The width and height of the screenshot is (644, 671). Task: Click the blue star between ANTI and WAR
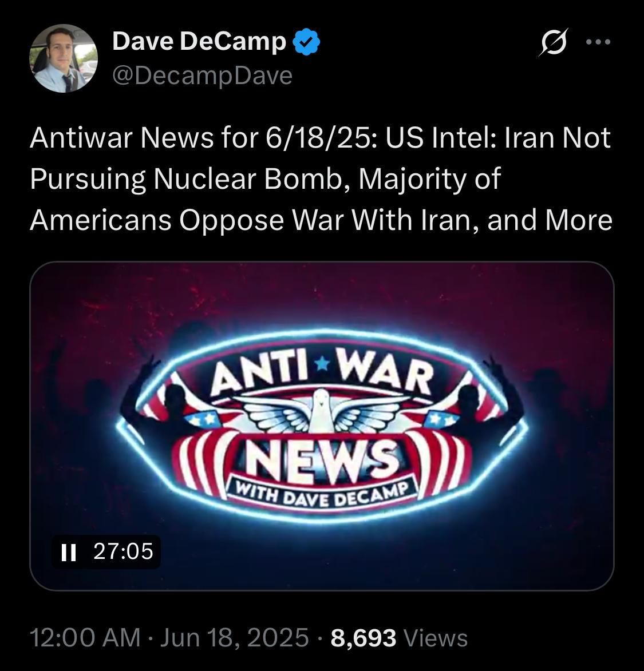(x=322, y=364)
